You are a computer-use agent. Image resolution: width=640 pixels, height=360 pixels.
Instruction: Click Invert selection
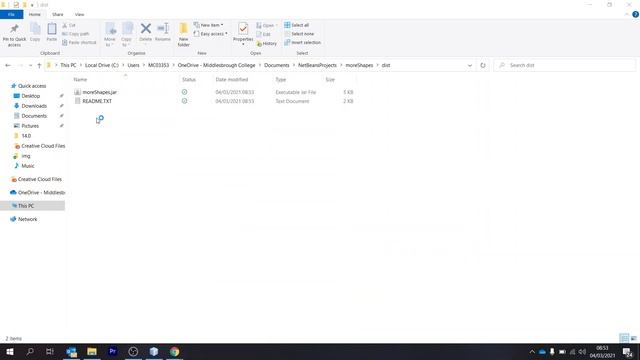[302, 42]
